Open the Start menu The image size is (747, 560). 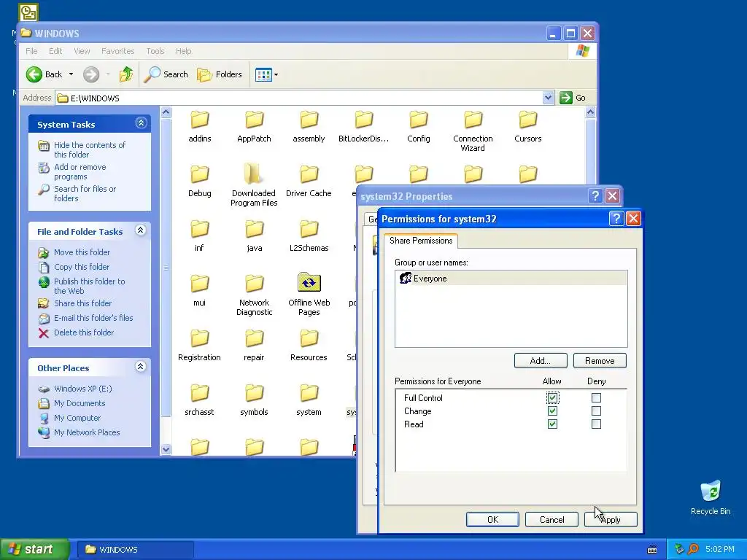coord(34,549)
